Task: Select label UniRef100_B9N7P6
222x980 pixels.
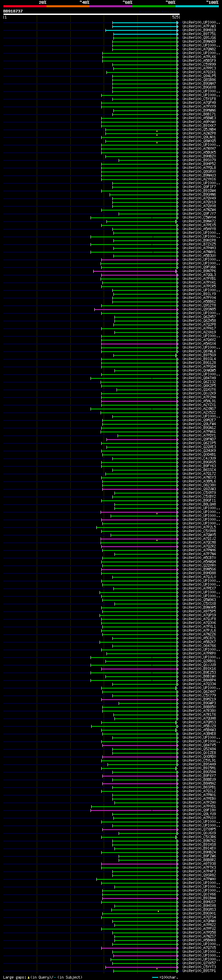Action: click(199, 271)
